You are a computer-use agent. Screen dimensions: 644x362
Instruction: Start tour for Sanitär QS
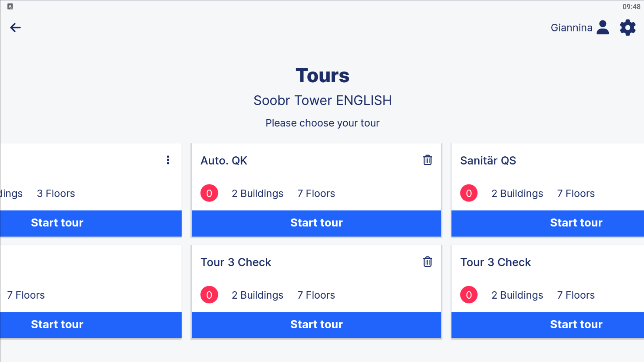pos(548,223)
